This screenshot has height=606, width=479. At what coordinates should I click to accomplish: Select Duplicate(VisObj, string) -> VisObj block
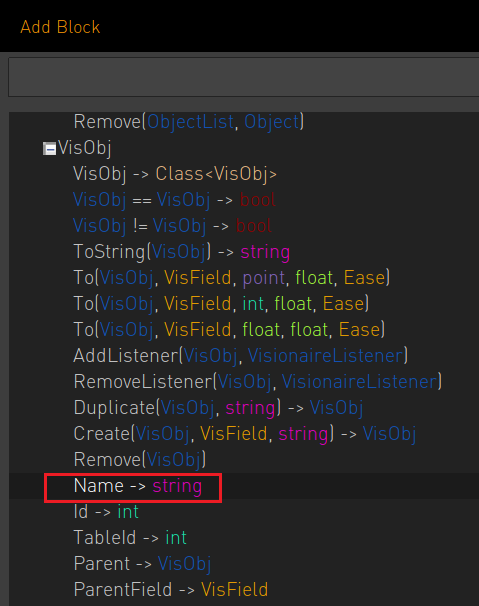point(218,408)
